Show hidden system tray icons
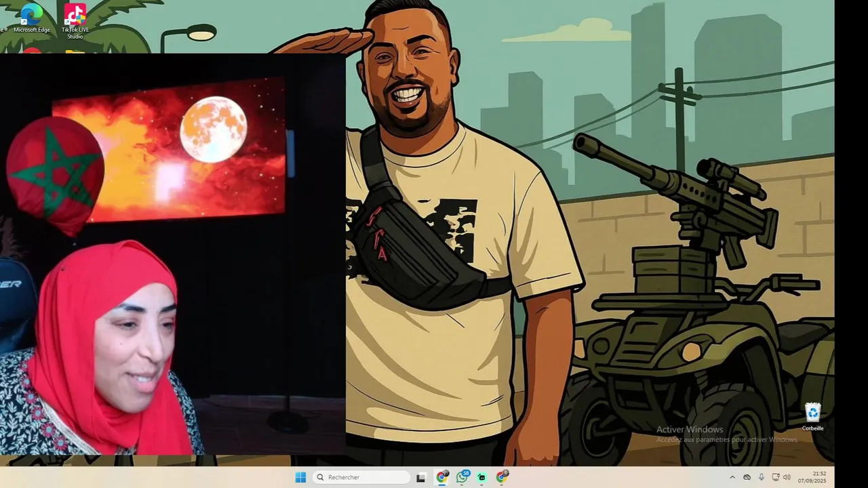The width and height of the screenshot is (868, 488). point(732,477)
